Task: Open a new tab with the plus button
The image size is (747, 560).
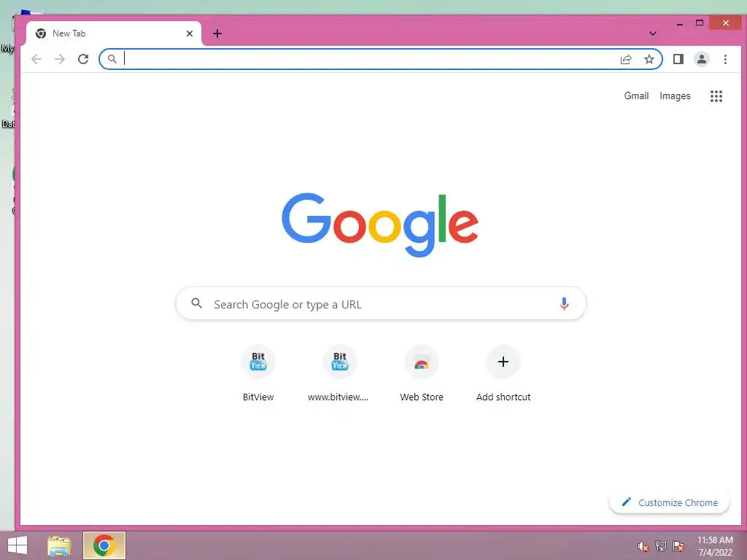Action: pos(217,34)
